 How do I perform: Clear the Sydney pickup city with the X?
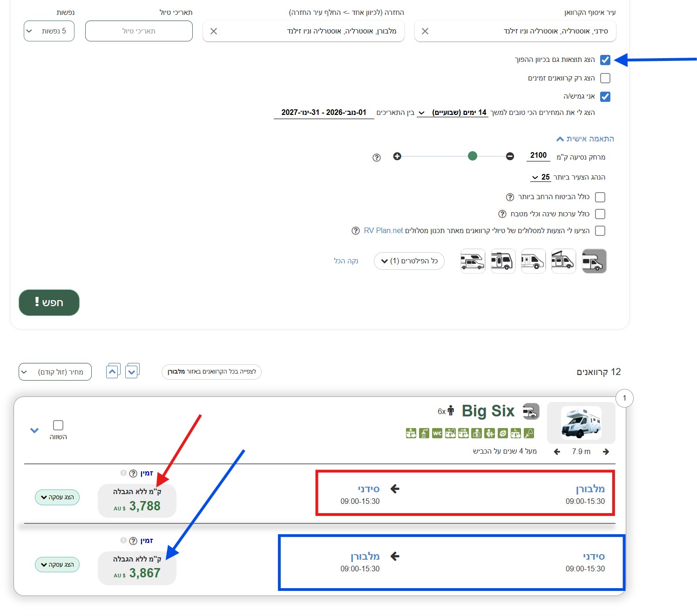425,31
